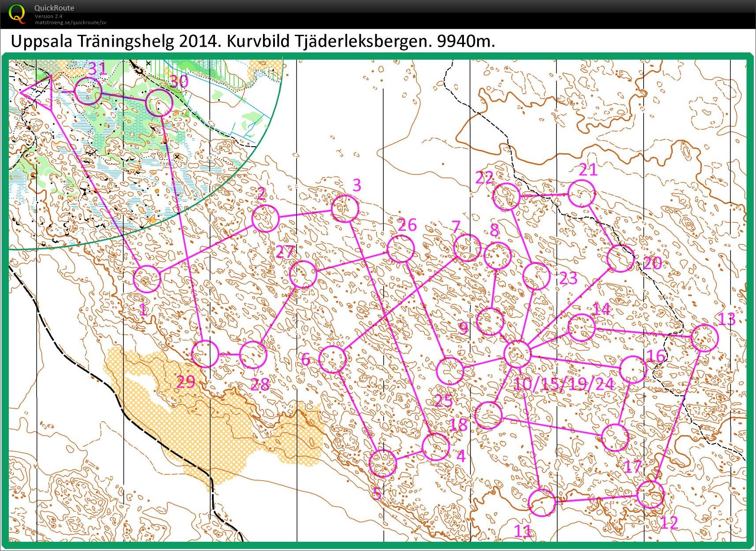Click control circle 9
Screen dimensions: 756x551
pyautogui.click(x=490, y=322)
